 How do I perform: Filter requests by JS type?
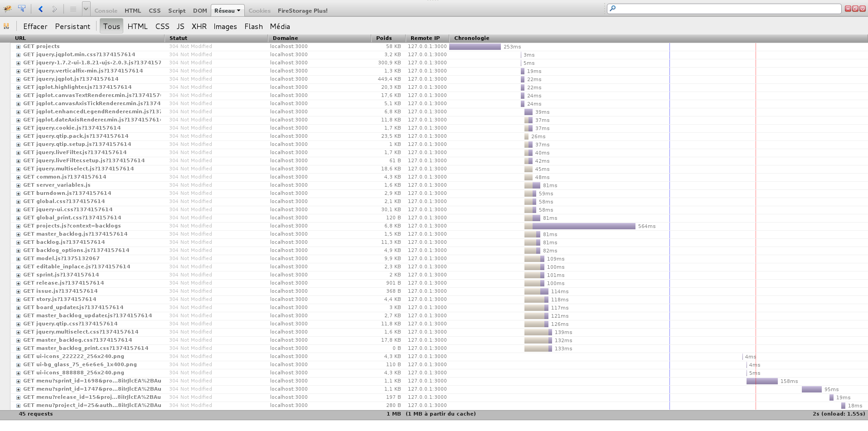(180, 26)
